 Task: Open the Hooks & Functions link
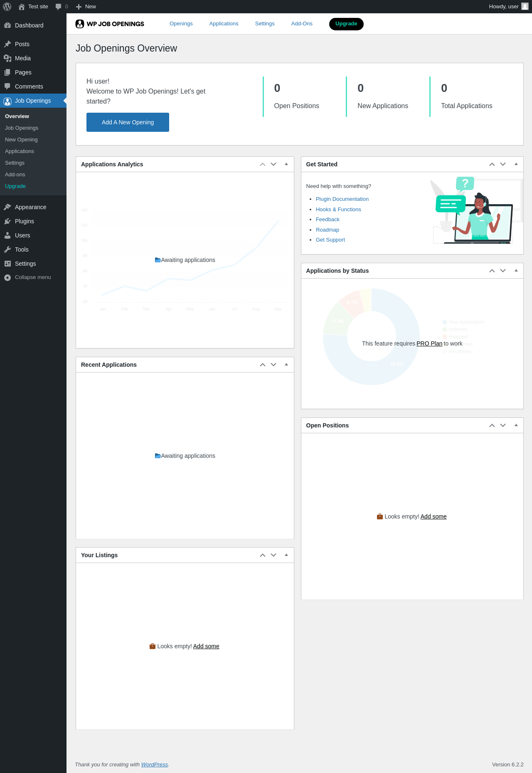point(338,210)
